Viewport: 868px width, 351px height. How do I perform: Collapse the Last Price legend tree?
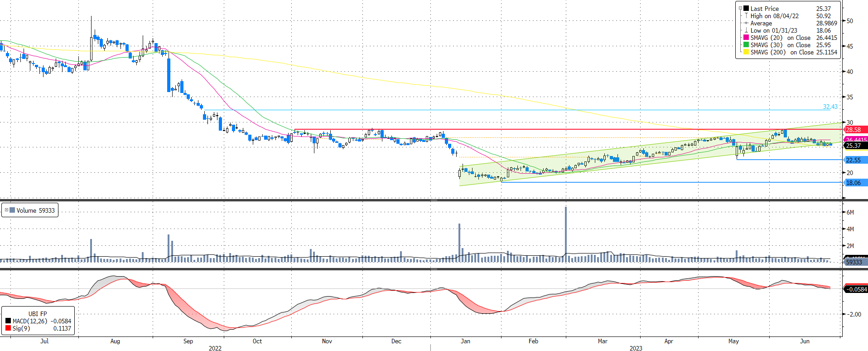[x=741, y=8]
